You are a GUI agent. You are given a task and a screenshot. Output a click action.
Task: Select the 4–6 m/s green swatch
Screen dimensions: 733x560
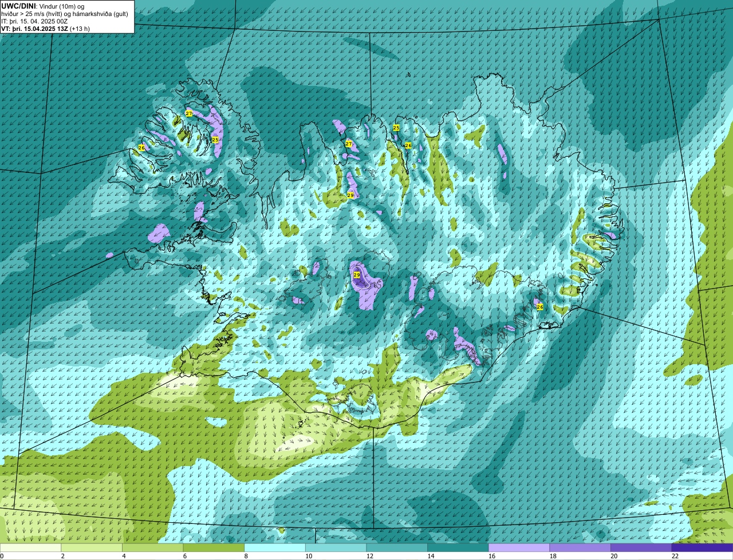[x=153, y=548]
